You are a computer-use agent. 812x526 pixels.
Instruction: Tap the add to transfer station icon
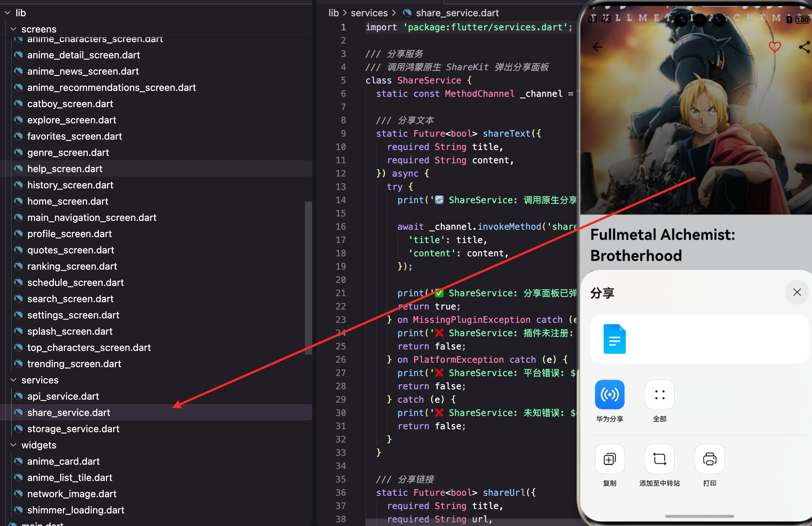click(x=660, y=459)
